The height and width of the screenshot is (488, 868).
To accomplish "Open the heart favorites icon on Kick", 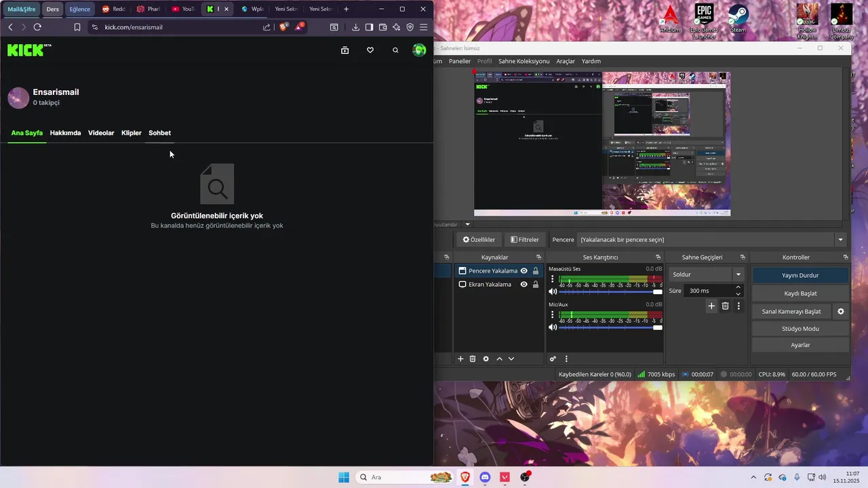I will pyautogui.click(x=370, y=50).
